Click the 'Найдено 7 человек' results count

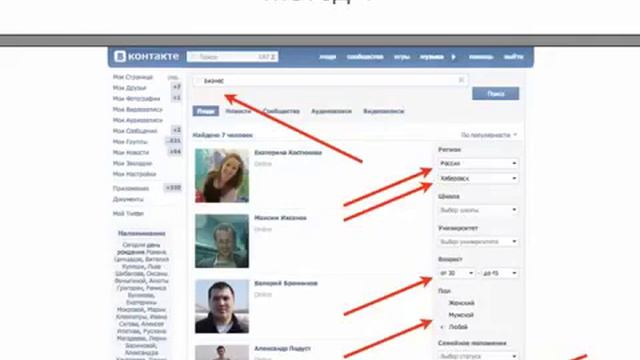[223, 135]
